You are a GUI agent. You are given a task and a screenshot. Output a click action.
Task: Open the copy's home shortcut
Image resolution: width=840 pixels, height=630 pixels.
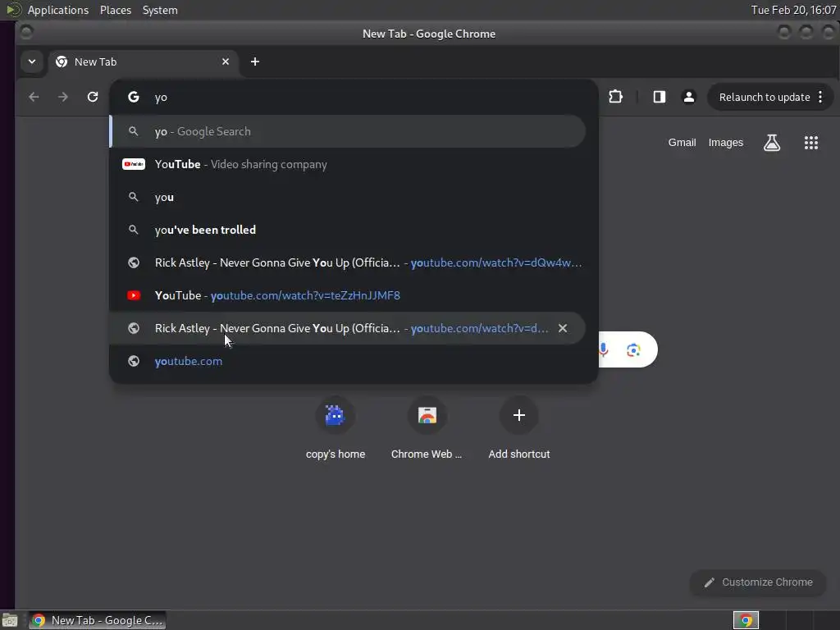(336, 428)
